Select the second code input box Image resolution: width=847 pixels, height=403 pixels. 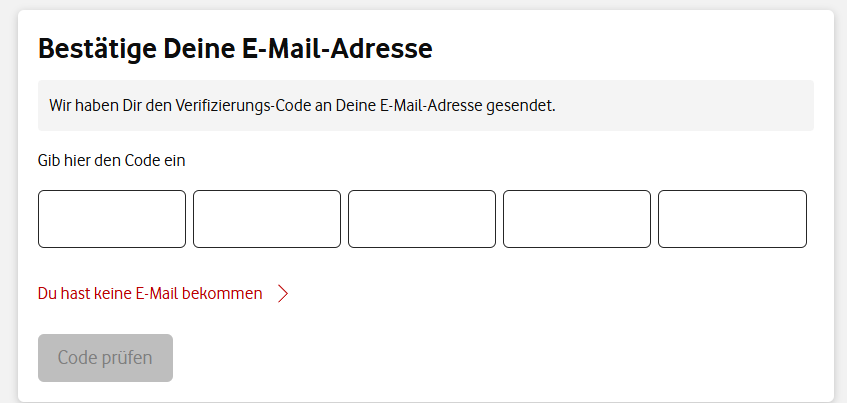pyautogui.click(x=267, y=219)
